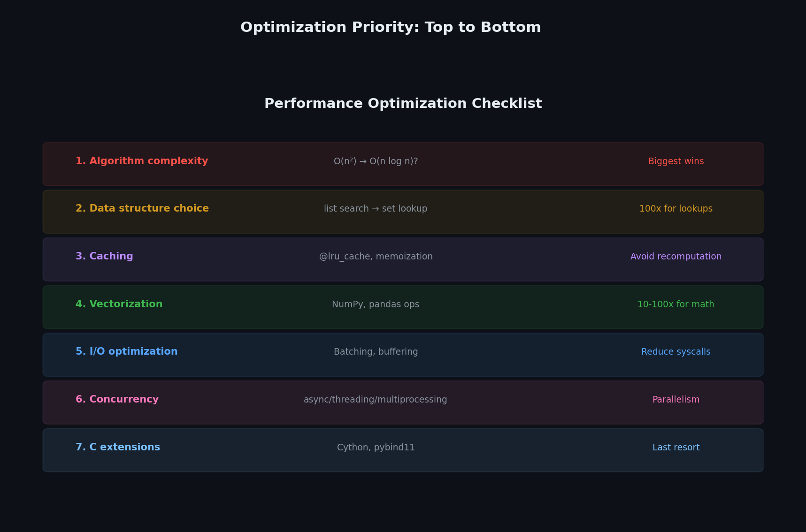Click the 'Biggest wins' note

pyautogui.click(x=676, y=161)
